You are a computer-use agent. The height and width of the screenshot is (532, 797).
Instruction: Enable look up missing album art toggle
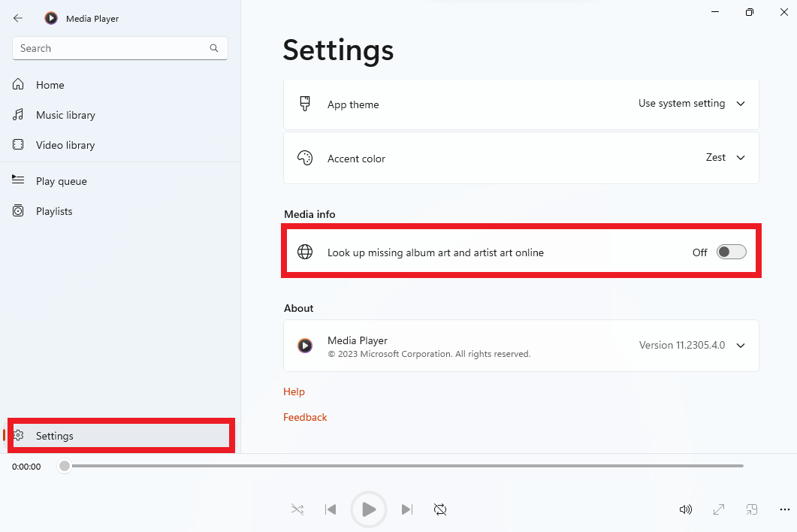(x=732, y=252)
